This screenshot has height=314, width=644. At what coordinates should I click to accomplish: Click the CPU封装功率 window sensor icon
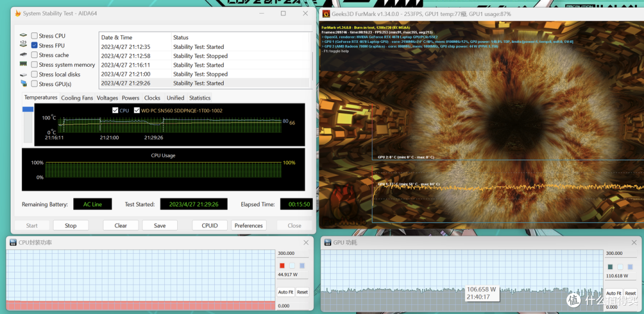pyautogui.click(x=14, y=242)
